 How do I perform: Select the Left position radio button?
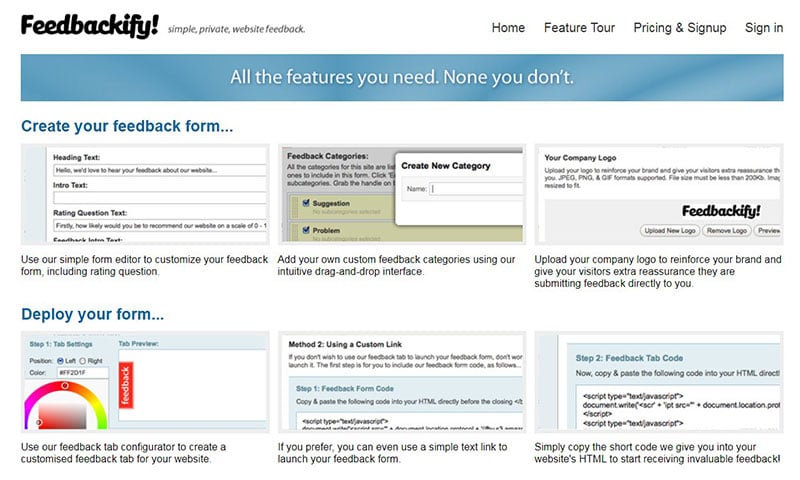point(60,361)
